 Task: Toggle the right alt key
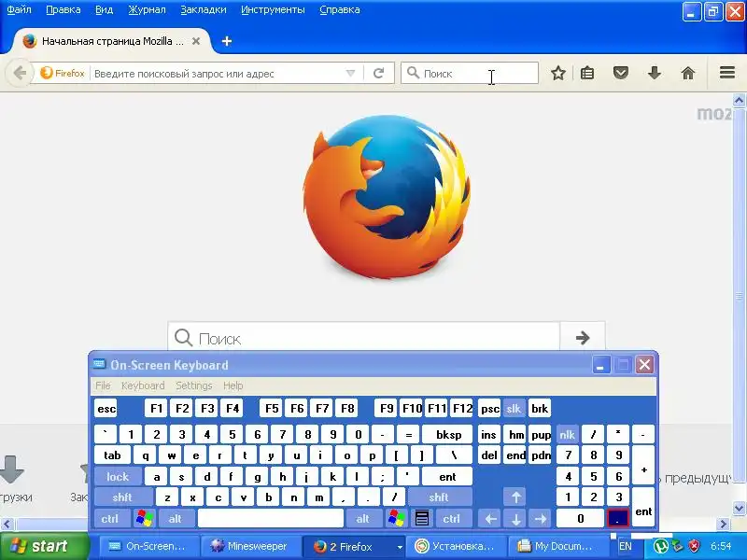point(363,518)
